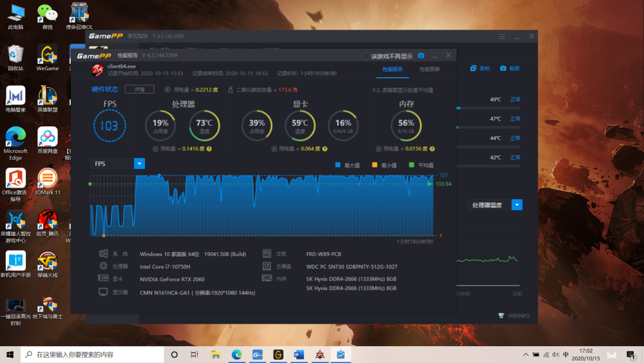Toggle the orange 最小值 legend marker
Viewport: 644px width, 363px height.
pyautogui.click(x=375, y=165)
